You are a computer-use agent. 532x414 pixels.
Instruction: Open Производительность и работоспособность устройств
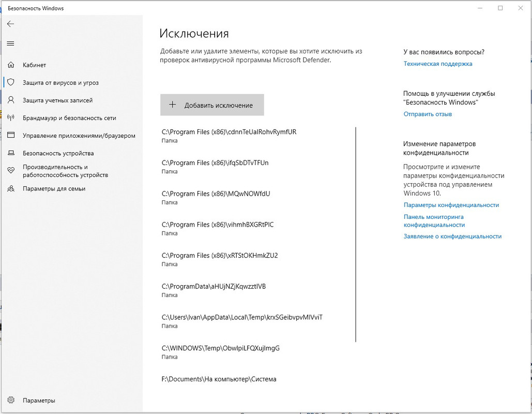[x=65, y=171]
